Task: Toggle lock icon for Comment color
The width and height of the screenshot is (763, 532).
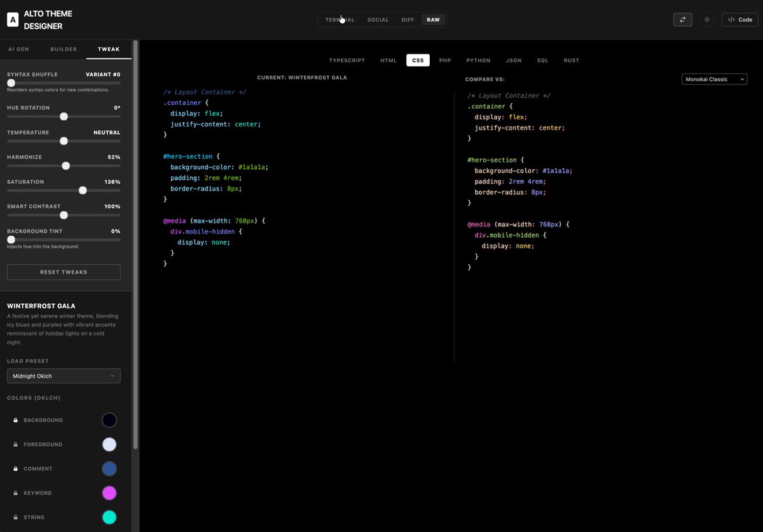Action: tap(15, 468)
